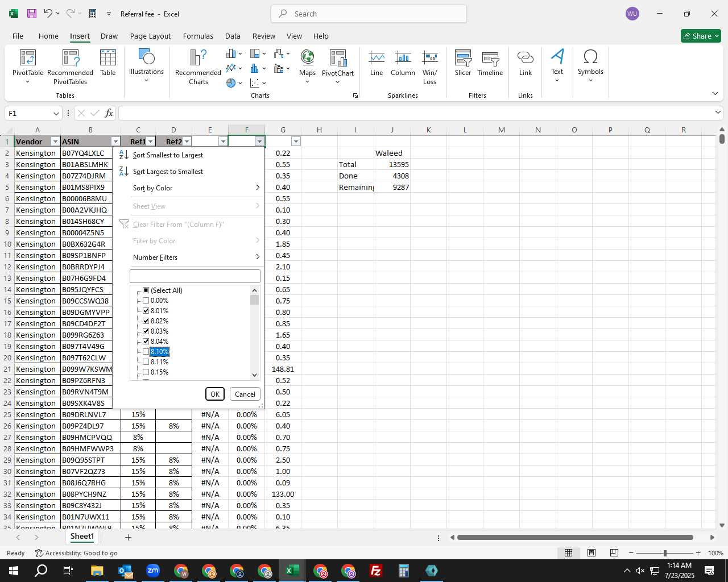Insert a pie or doughnut chart
The height and width of the screenshot is (582, 728).
click(x=234, y=83)
